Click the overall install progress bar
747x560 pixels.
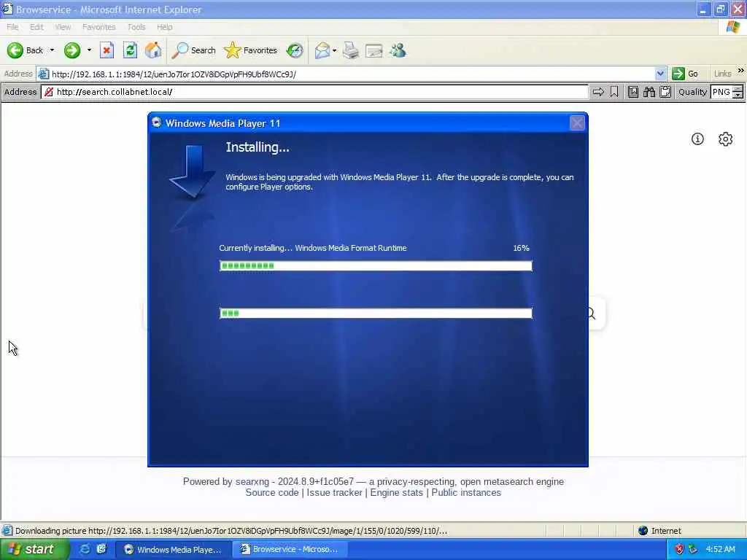coord(376,313)
